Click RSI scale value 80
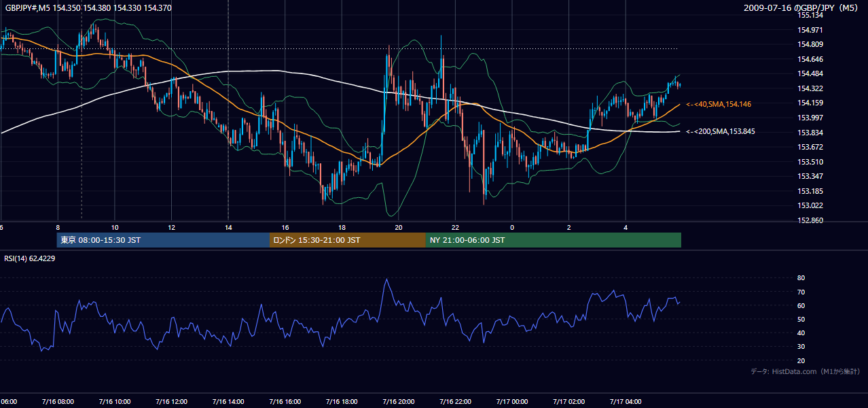This screenshot has width=868, height=408. point(801,278)
